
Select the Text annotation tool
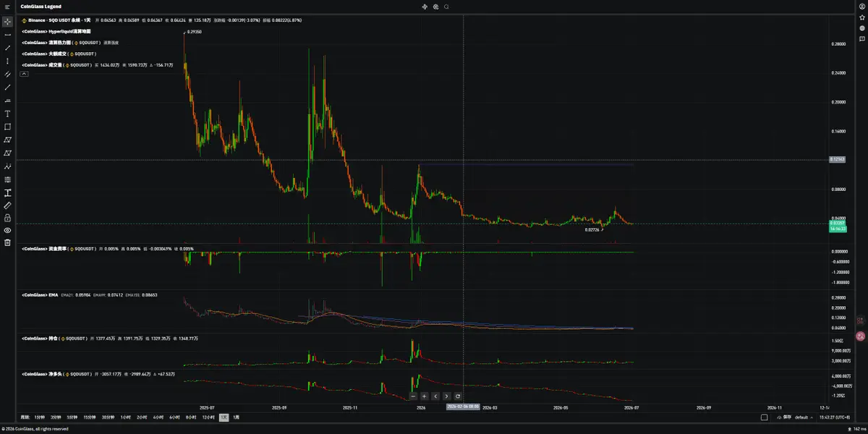pyautogui.click(x=7, y=114)
